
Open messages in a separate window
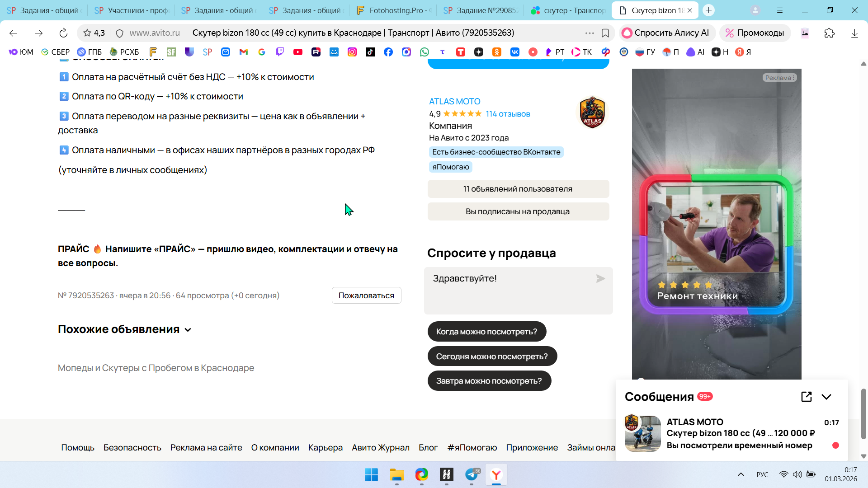click(807, 397)
